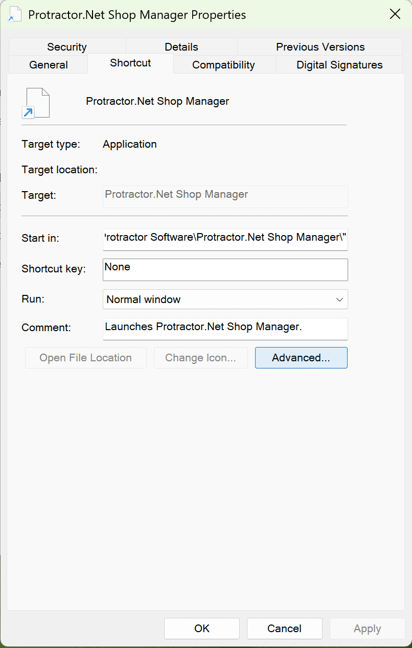Focus the Shortcut key field
This screenshot has width=412, height=648.
click(x=225, y=269)
